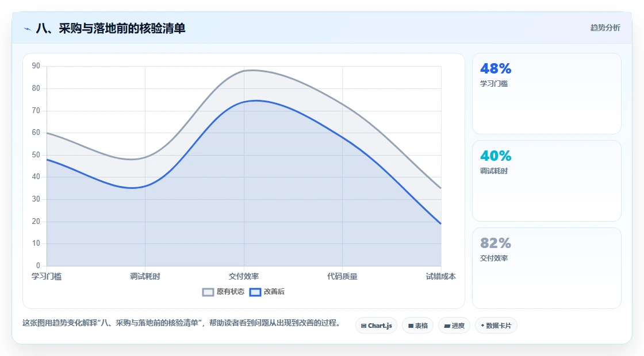This screenshot has width=644, height=356.
Task: Click the lightning icon beside the section title
Action: pos(28,29)
